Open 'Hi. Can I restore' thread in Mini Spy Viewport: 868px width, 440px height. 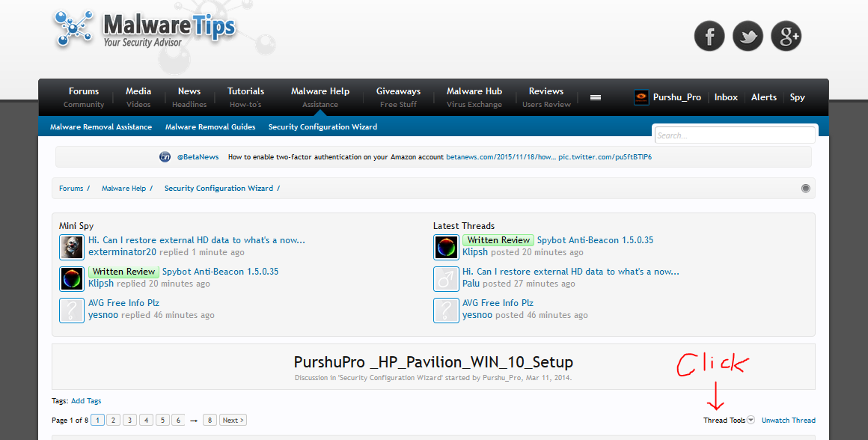tap(197, 240)
